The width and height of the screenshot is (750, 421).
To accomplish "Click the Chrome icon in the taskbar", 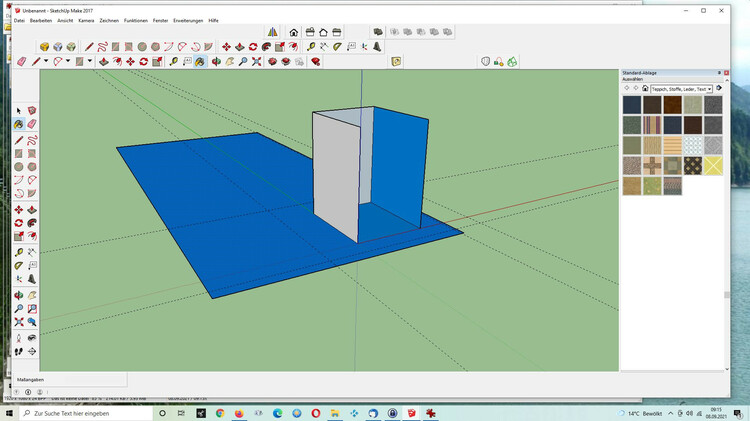I will point(220,413).
